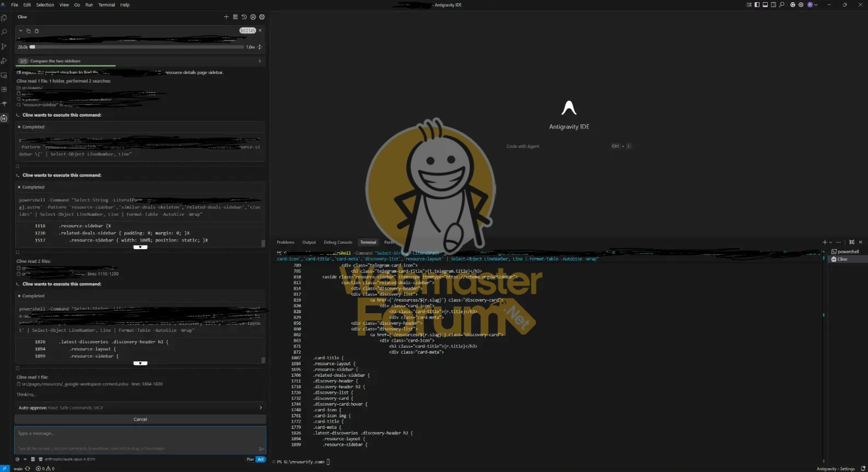Open the Terminal menu
868x472 pixels.
[106, 5]
